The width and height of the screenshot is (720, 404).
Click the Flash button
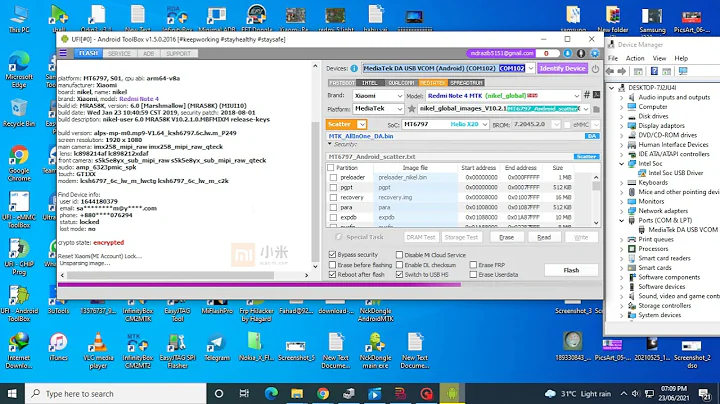point(571,270)
